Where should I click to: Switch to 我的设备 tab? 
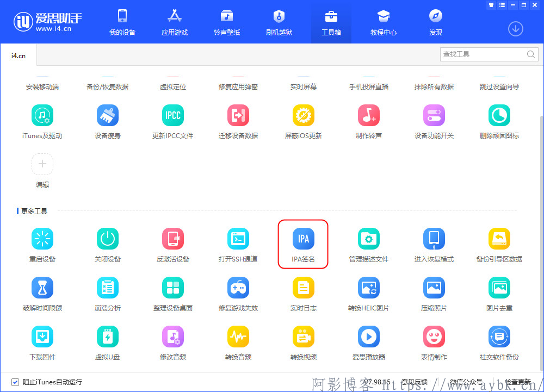click(x=122, y=22)
